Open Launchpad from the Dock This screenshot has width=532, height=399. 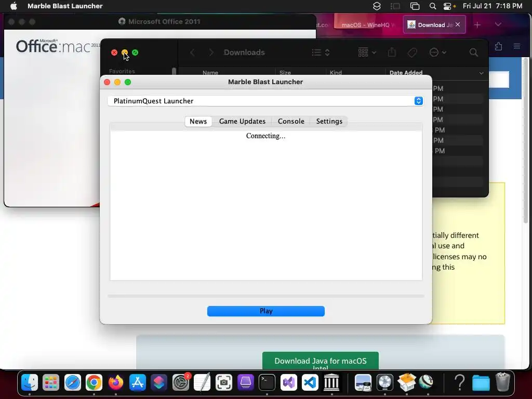tap(51, 383)
